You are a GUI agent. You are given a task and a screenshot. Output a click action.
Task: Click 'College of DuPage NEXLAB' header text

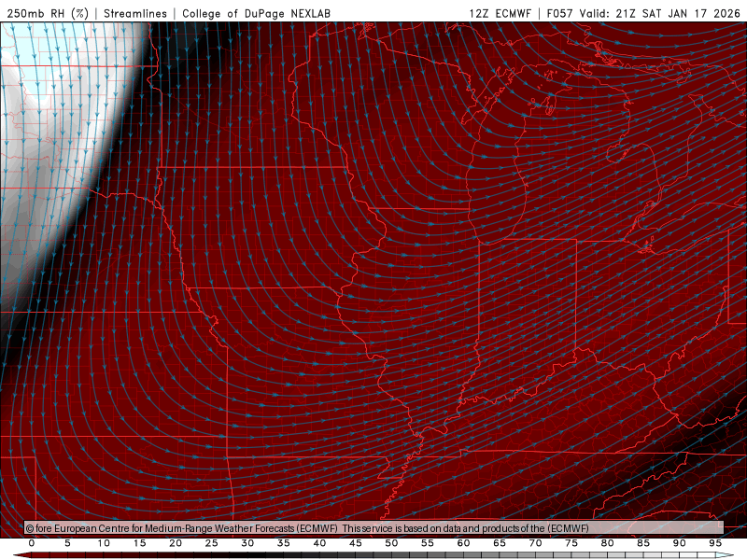point(256,13)
